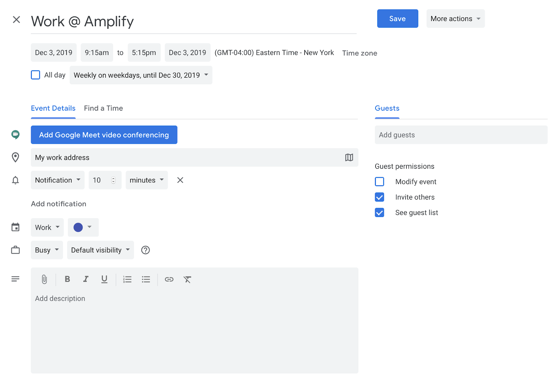
Task: Close the event editor with the X icon
Action: click(16, 20)
